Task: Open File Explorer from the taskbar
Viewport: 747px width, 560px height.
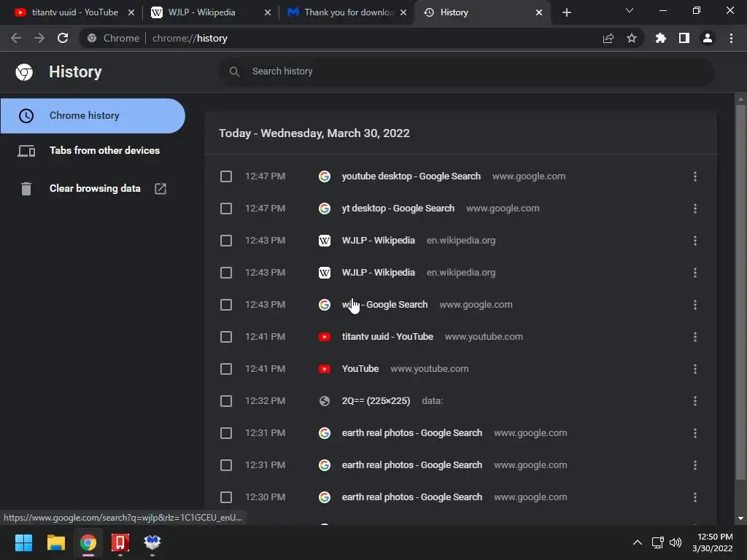Action: pyautogui.click(x=55, y=542)
